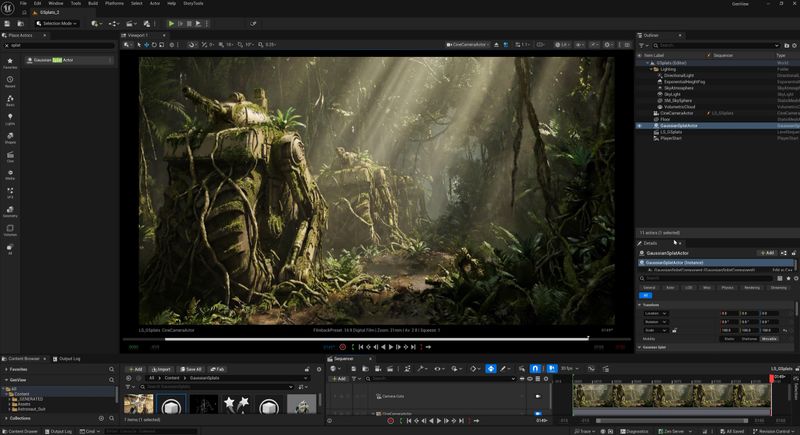Click the Sequencer record button in bottom transport
The width and height of the screenshot is (800, 435).
click(x=391, y=421)
